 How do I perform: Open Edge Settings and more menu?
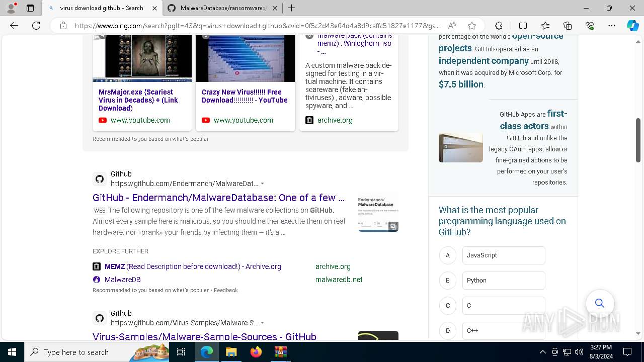(612, 26)
